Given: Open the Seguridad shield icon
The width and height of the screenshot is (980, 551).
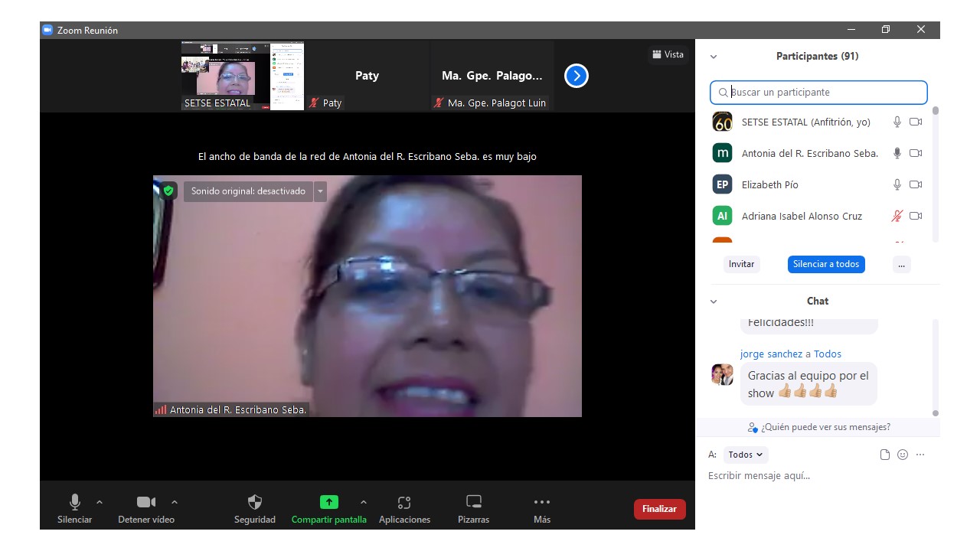Looking at the screenshot, I should (x=255, y=503).
